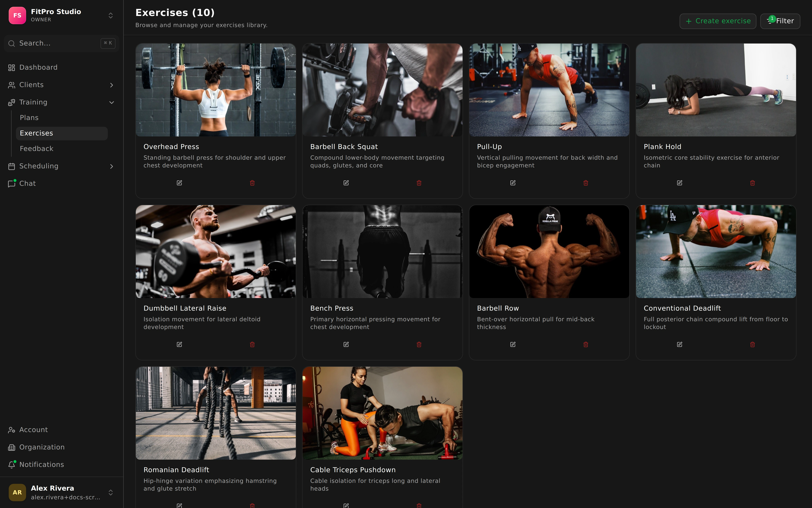This screenshot has height=508, width=812.
Task: Delete the Dumbbell Lateral Raise exercise
Action: (x=252, y=344)
